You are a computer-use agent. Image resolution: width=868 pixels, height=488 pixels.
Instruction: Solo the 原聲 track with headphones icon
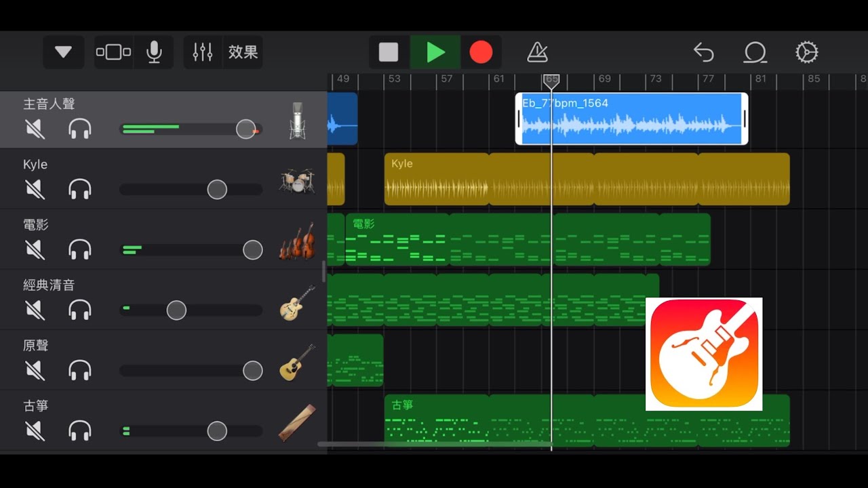pyautogui.click(x=80, y=371)
